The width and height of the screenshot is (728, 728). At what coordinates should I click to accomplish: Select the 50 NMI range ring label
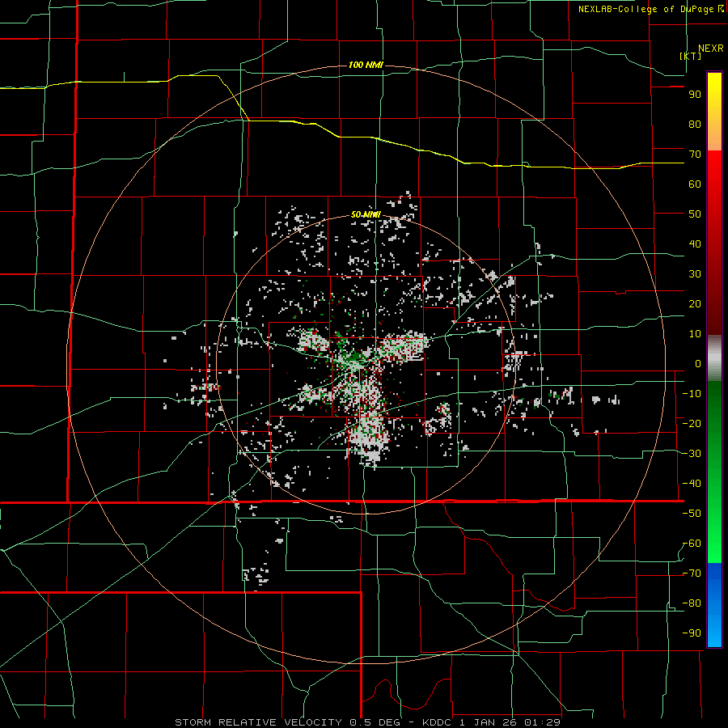366,214
